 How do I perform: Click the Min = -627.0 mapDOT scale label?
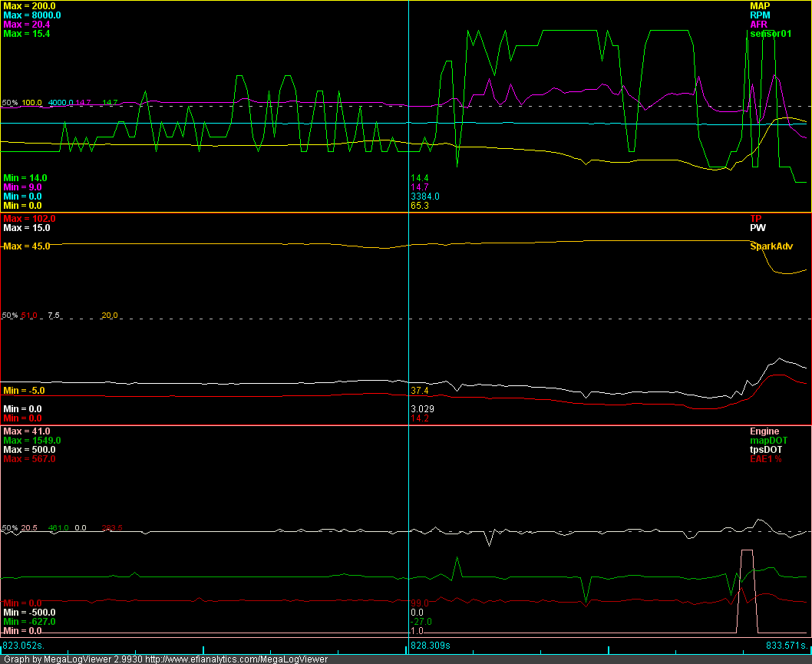29,622
